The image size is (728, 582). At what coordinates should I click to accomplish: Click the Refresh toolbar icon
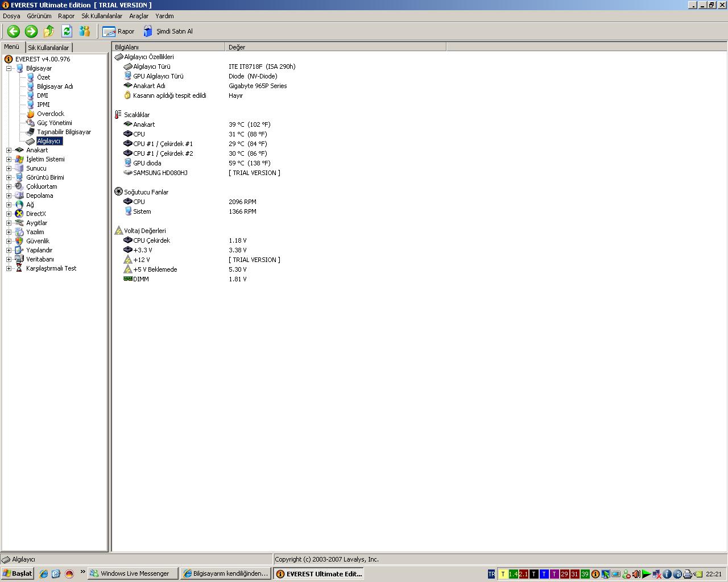[x=67, y=31]
